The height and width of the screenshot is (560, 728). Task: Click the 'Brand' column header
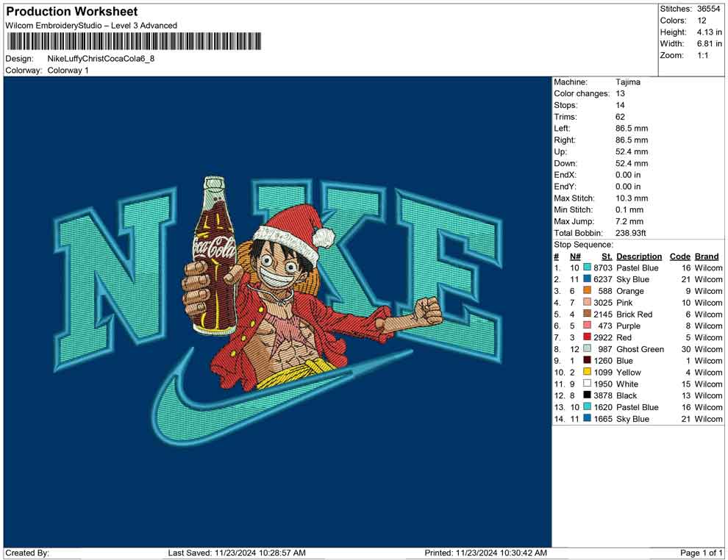[707, 256]
